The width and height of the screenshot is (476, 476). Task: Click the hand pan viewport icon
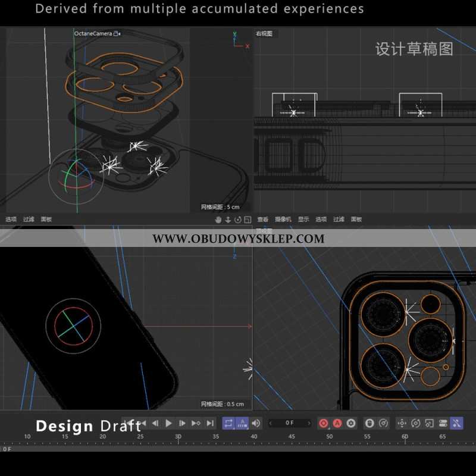[218, 220]
